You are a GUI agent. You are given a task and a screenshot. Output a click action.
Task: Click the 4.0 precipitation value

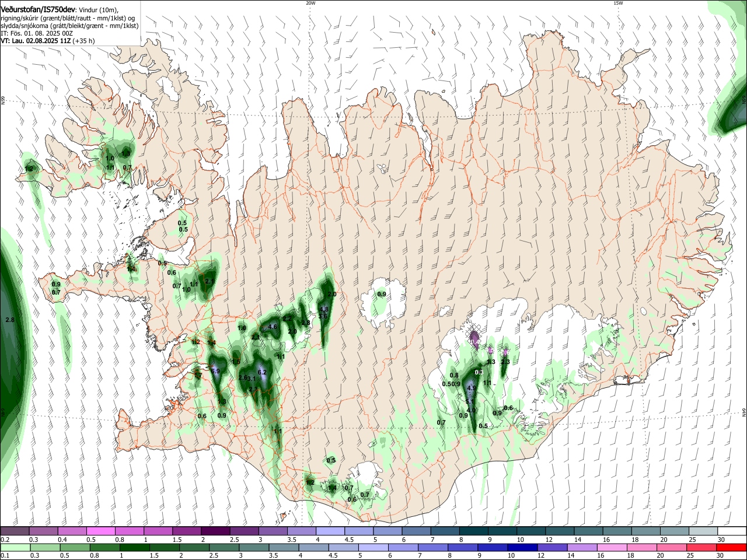[x=471, y=410]
